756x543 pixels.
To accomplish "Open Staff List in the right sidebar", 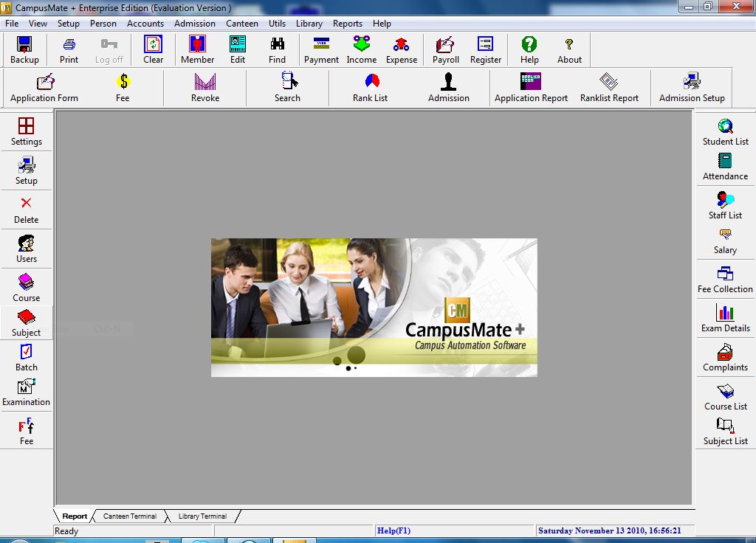I will tap(725, 205).
